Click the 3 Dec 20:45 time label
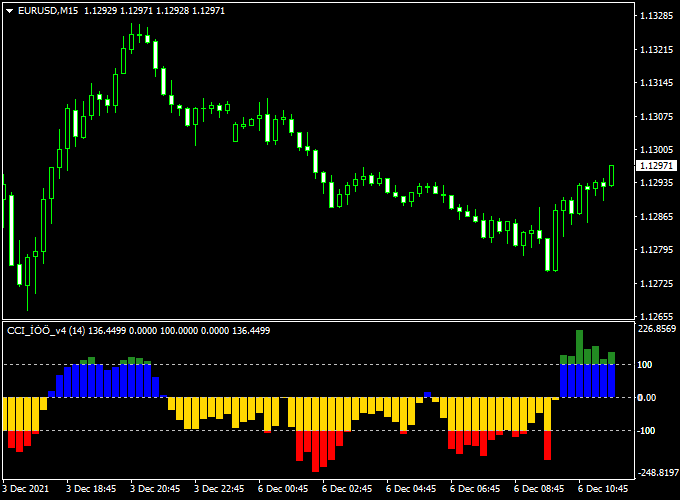Viewport: 680px width, 500px height. [155, 489]
